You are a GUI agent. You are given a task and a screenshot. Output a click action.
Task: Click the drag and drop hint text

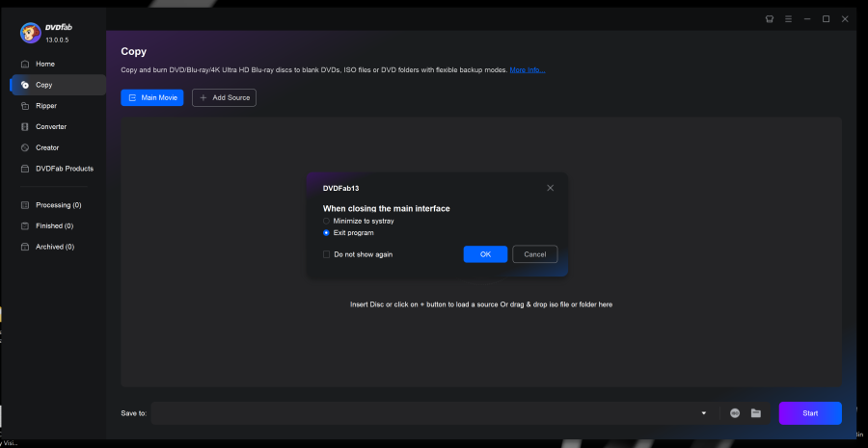481,304
